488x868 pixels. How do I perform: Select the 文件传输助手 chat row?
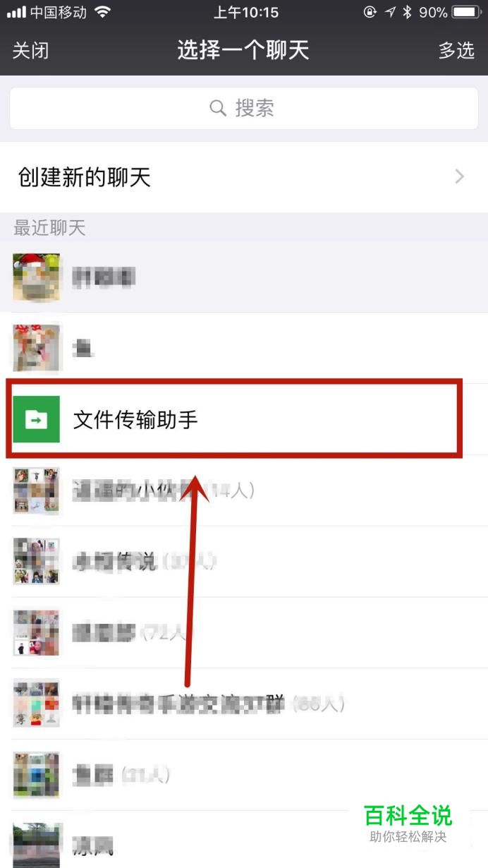[x=244, y=420]
